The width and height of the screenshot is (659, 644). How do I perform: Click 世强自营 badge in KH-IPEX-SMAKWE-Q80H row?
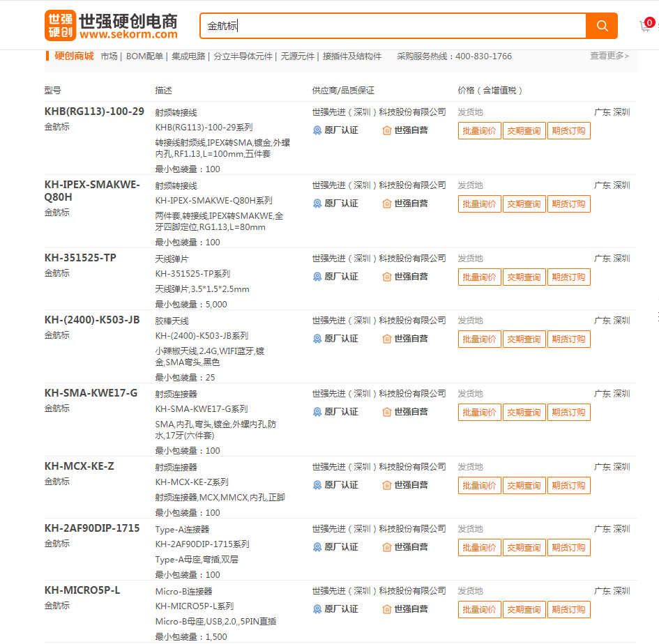pyautogui.click(x=405, y=204)
